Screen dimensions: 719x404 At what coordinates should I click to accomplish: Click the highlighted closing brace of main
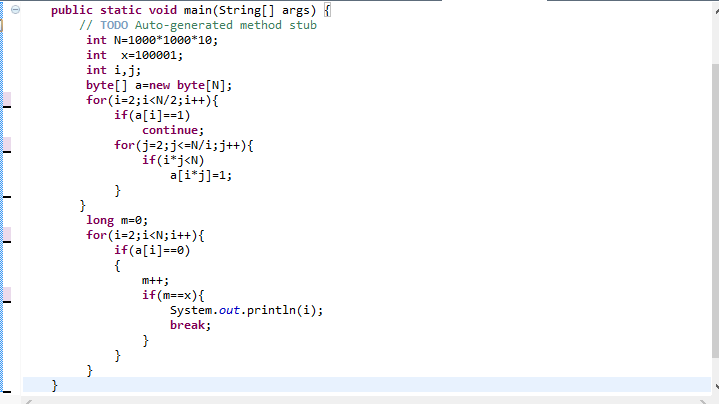click(55, 385)
